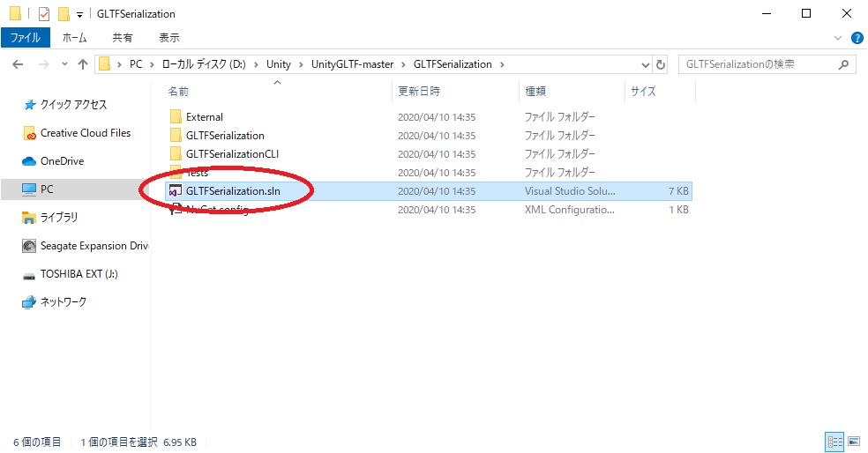This screenshot has height=453, width=868.
Task: Select the External folder icon
Action: (x=176, y=116)
